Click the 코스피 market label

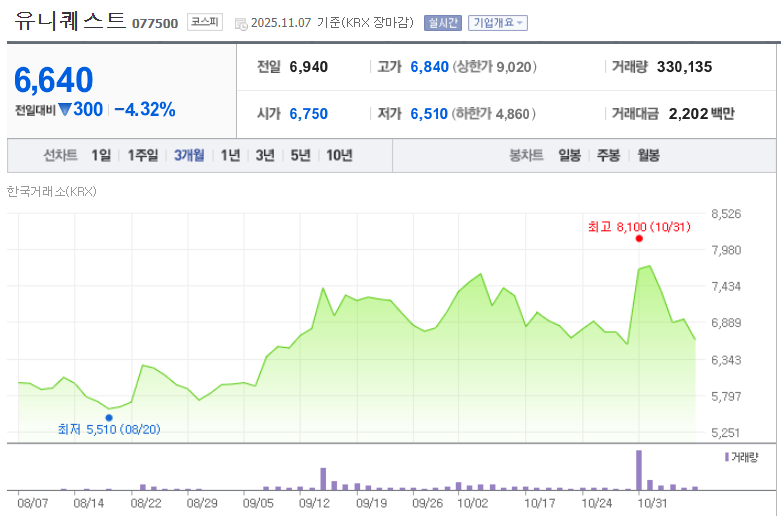point(205,22)
